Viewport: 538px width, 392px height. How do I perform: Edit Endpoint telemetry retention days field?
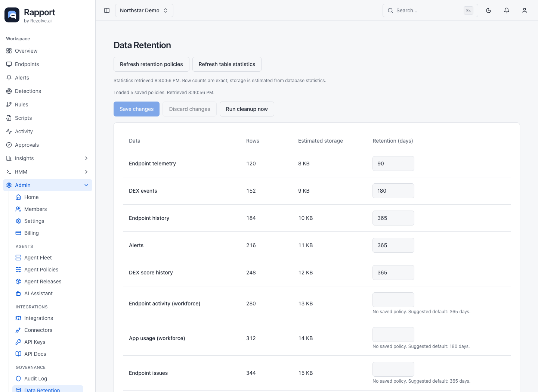click(x=393, y=164)
